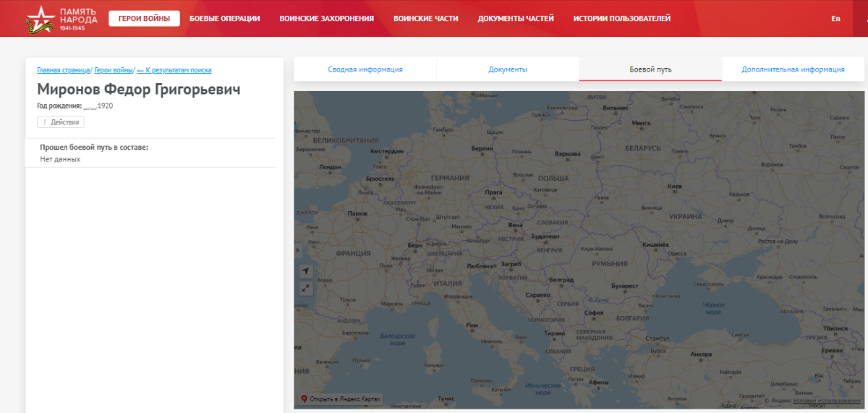The width and height of the screenshot is (868, 413).
Task: Open Дополнительная информация tab
Action: [x=793, y=69]
